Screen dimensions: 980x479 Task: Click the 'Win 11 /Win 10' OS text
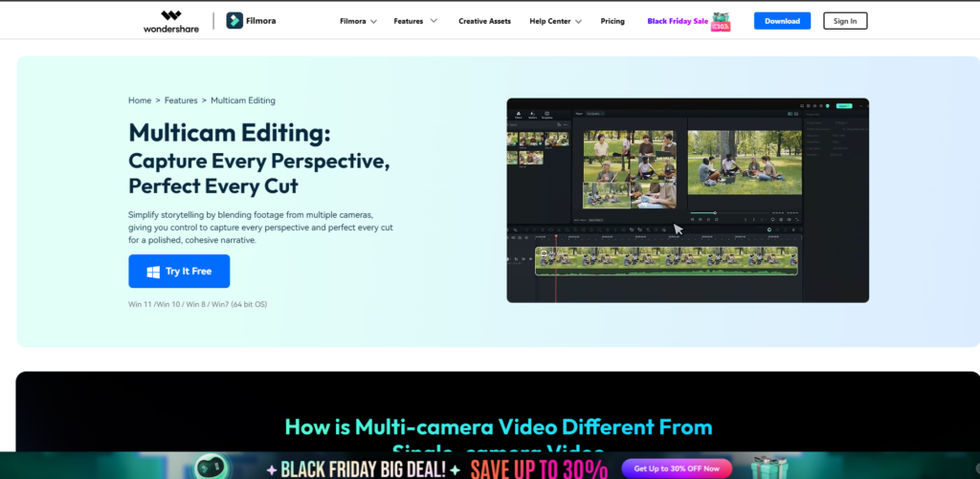197,305
